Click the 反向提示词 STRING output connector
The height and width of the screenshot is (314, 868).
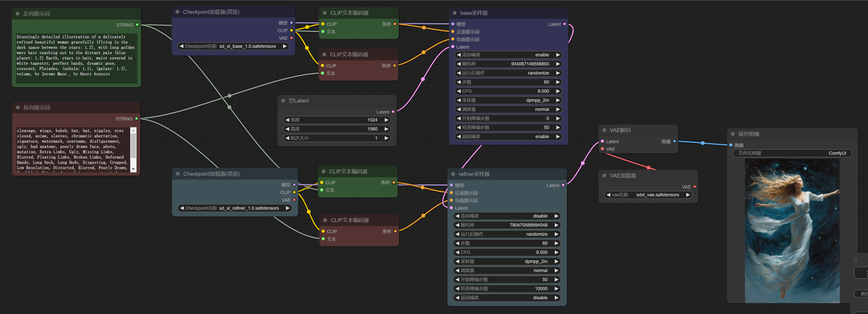click(137, 118)
